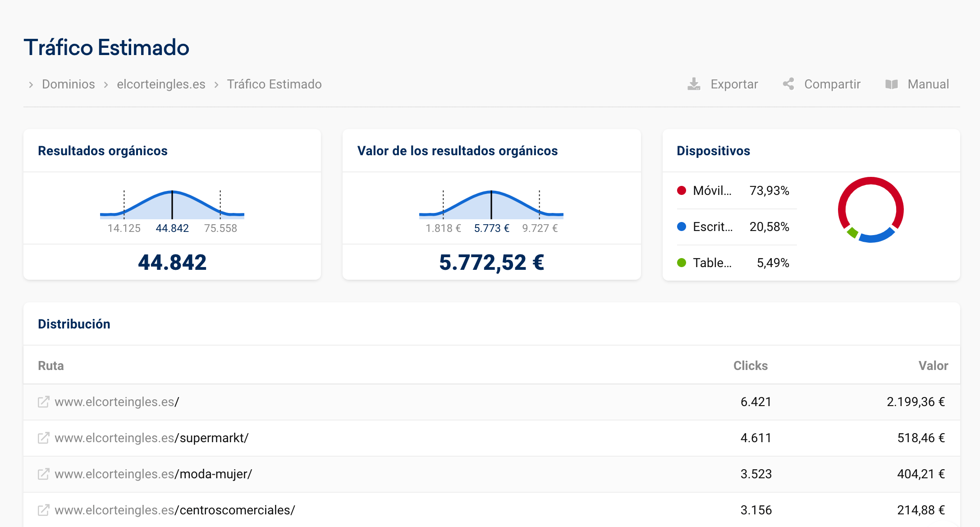Open www.elcorteingles.es/centroscomerciales/ route link
The width and height of the screenshot is (980, 527).
(175, 510)
